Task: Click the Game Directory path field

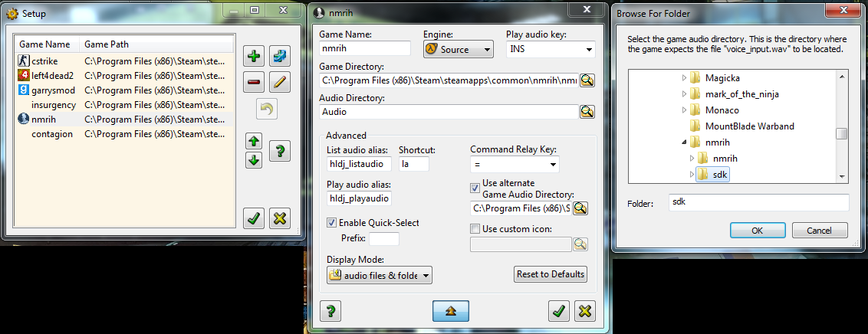Action: 449,80
